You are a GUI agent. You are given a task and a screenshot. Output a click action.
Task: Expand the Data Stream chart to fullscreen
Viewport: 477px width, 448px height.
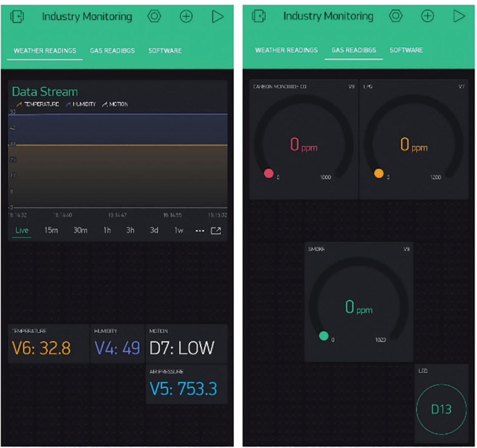click(216, 231)
